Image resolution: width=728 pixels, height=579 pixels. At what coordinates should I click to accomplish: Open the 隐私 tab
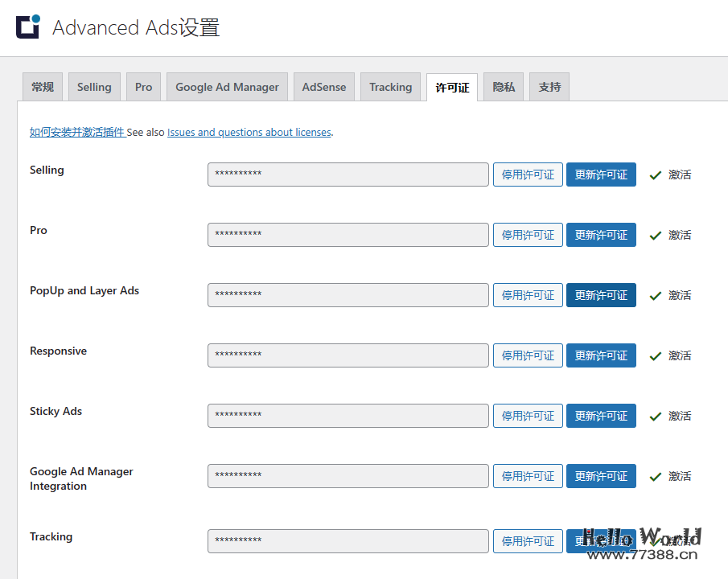click(504, 87)
